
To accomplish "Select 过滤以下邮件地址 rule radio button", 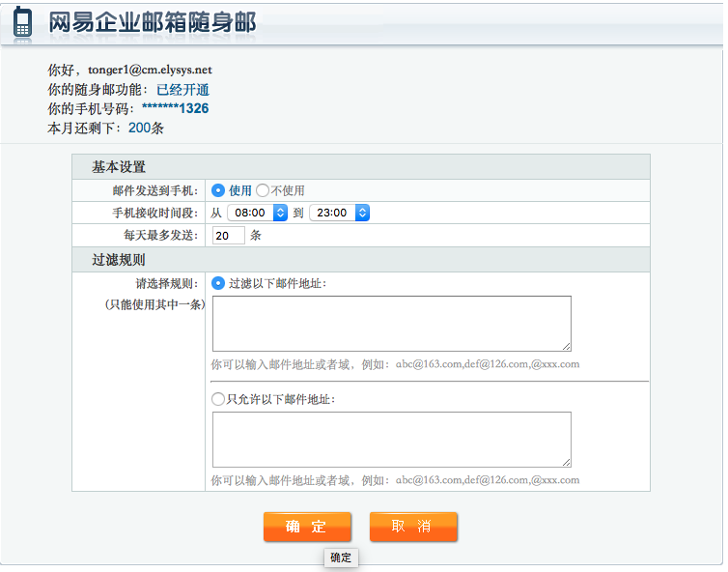I will tap(218, 283).
